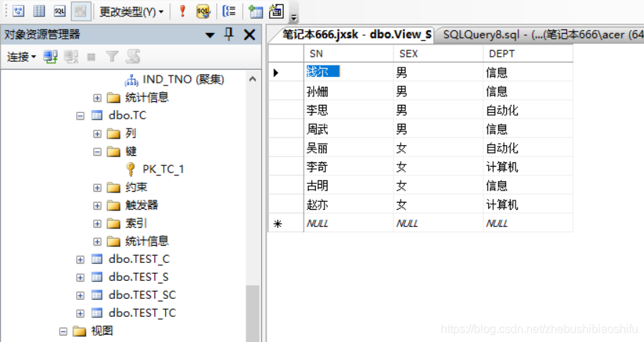Viewport: 644px width, 342px height.
Task: Click the refresh icon in Object Explorer
Action: click(133, 56)
